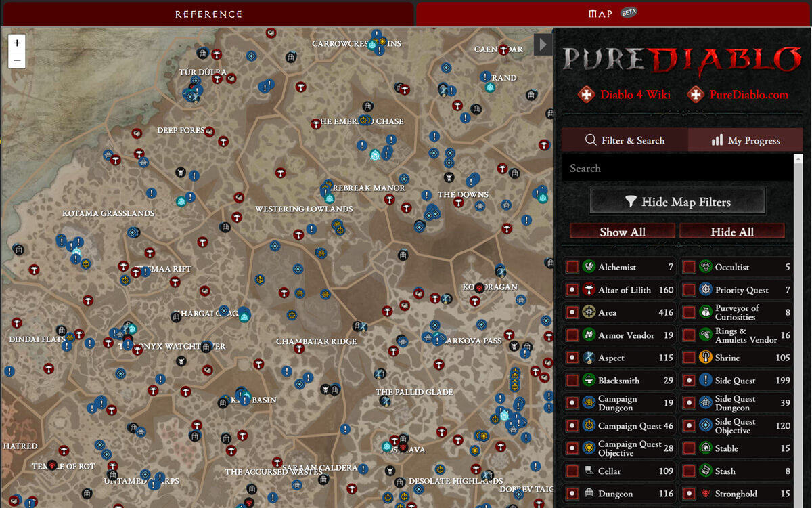Image resolution: width=812 pixels, height=508 pixels.
Task: Enable the Shrine checkbox
Action: tap(689, 358)
